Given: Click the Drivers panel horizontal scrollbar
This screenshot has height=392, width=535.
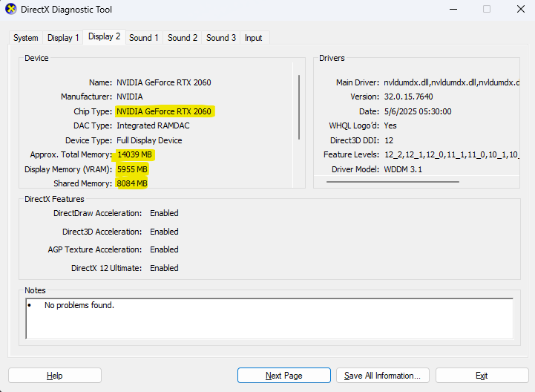Looking at the screenshot, I should pos(393,182).
